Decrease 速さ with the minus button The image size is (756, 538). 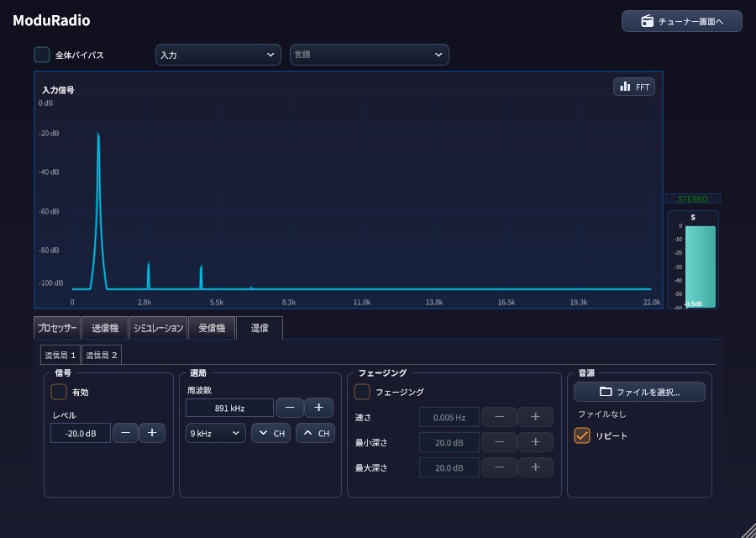500,417
